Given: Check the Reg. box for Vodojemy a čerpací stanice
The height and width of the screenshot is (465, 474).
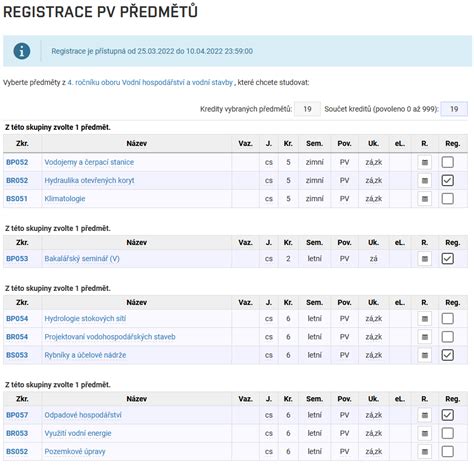Looking at the screenshot, I should (x=447, y=162).
